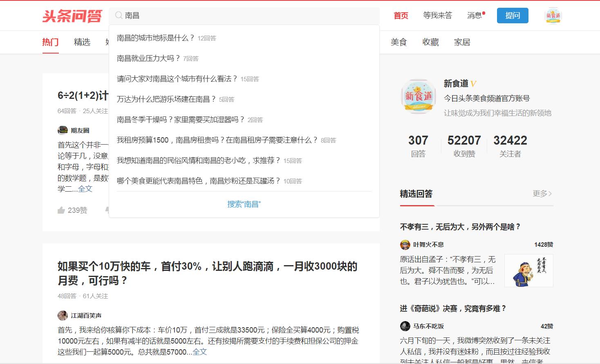Image resolution: width=600 pixels, height=364 pixels.
Task: Open the 收藏 tab
Action: (430, 42)
